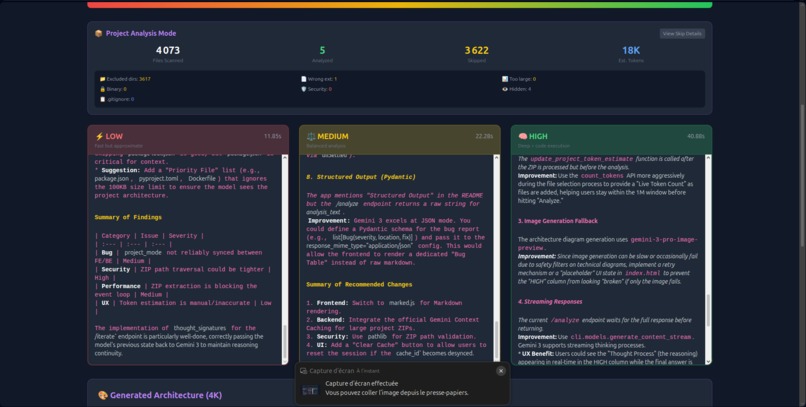Click the MEDIUM panel title
This screenshot has width=806, height=407.
pyautogui.click(x=333, y=136)
